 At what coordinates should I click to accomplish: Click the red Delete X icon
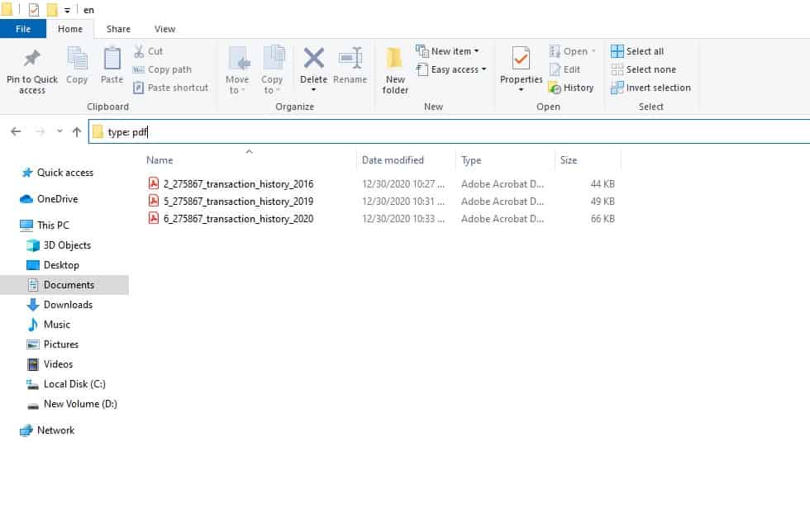[313, 59]
